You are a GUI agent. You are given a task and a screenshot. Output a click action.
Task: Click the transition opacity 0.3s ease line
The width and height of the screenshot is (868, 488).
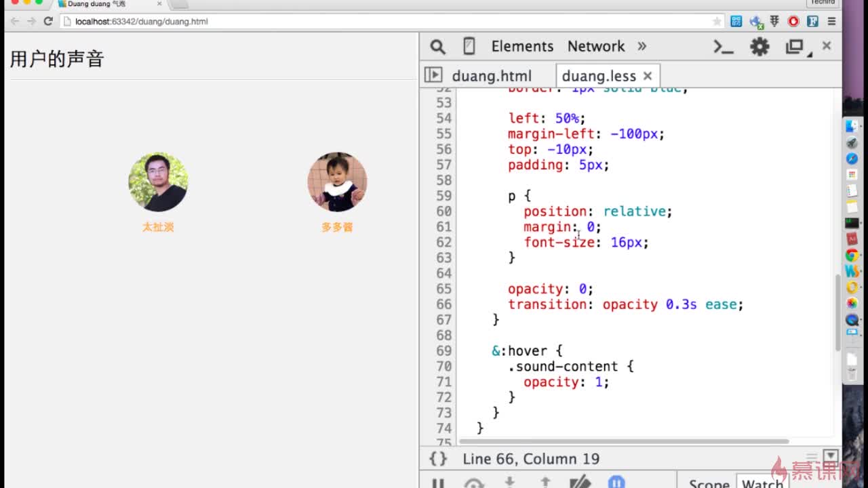click(626, 304)
